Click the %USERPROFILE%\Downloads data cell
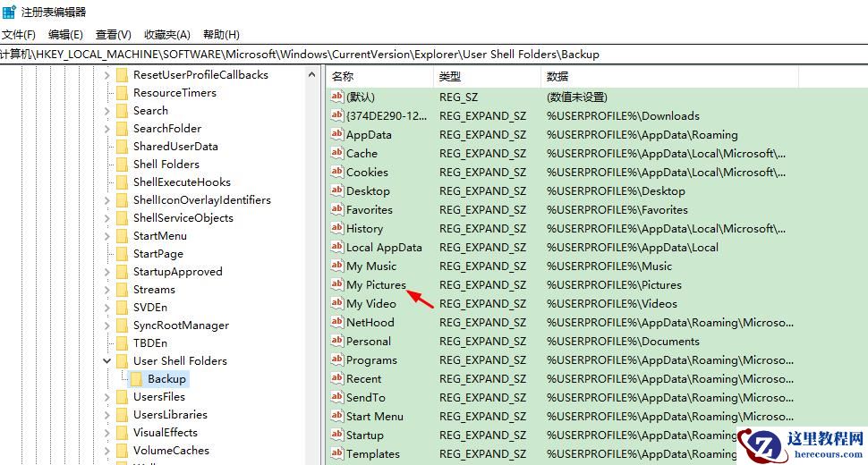868x465 pixels. [x=623, y=116]
